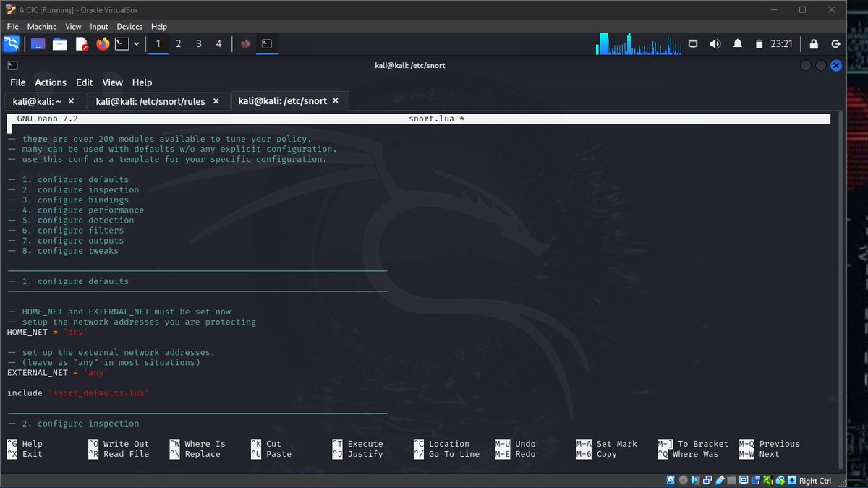Screen dimensions: 868x488
Task: Click the ^X Exit shortcut label
Action: click(25, 454)
